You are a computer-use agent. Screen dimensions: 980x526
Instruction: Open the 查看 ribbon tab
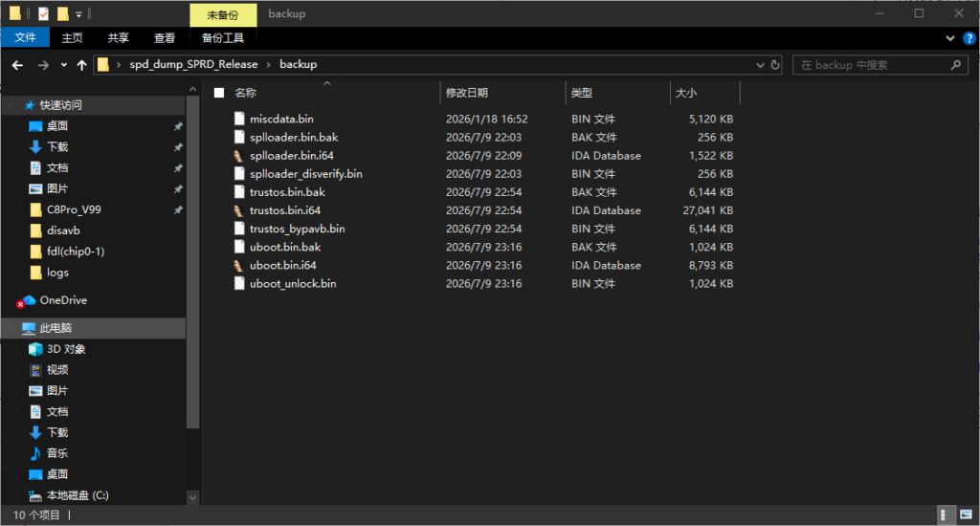pos(165,38)
